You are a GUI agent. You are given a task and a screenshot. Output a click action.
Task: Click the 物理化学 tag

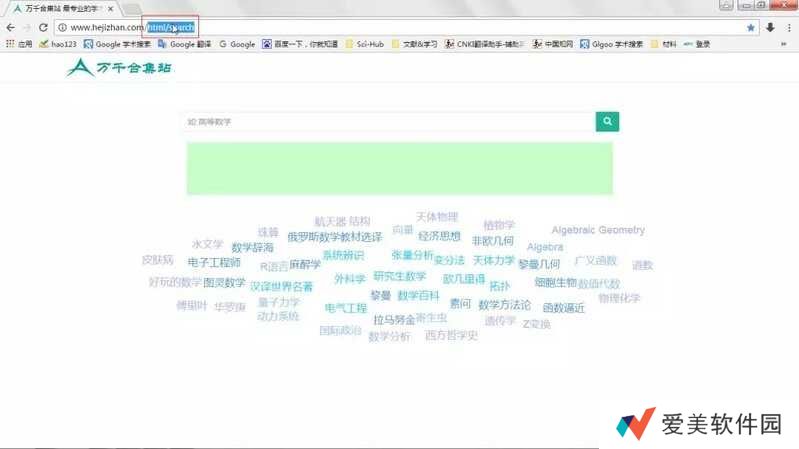619,298
